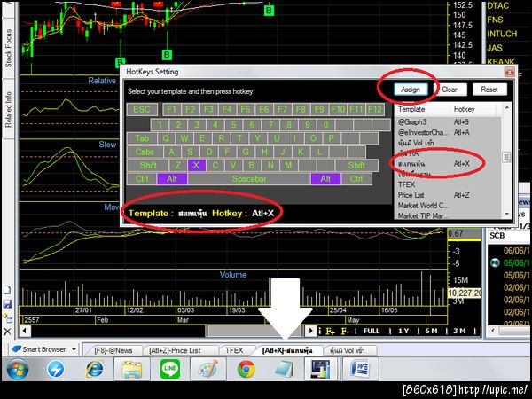Image resolution: width=532 pixels, height=399 pixels.
Task: Click the save icon on left toolbar
Action: click(7, 304)
